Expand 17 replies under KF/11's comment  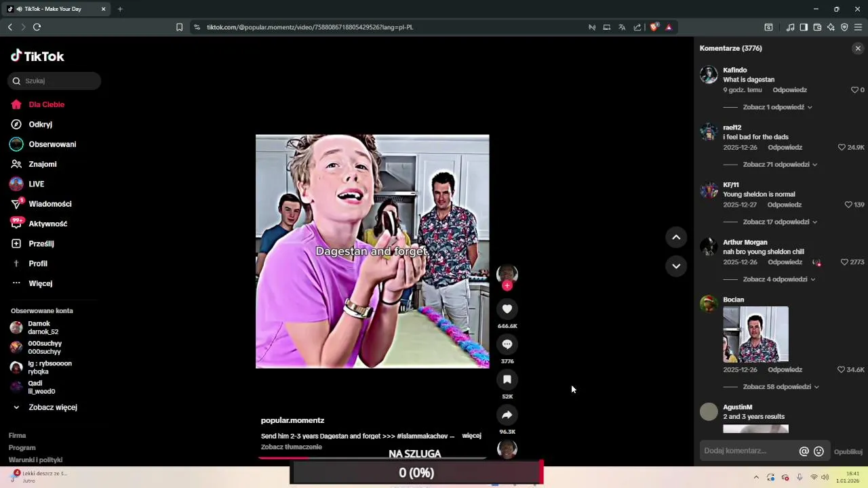780,222
